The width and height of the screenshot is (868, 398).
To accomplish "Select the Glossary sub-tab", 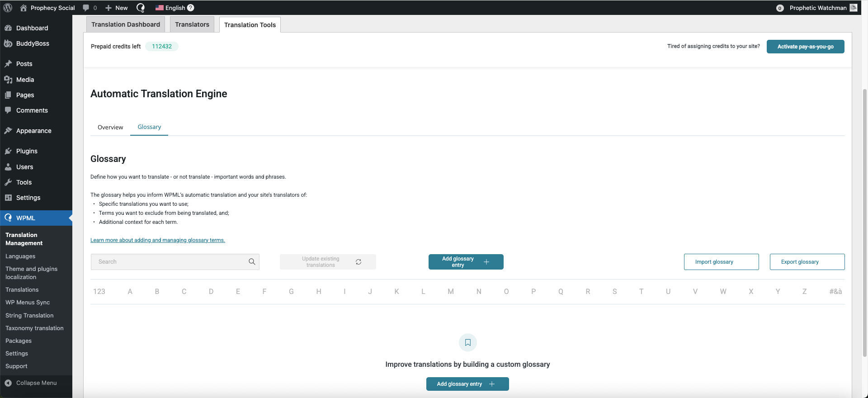I will pos(149,127).
